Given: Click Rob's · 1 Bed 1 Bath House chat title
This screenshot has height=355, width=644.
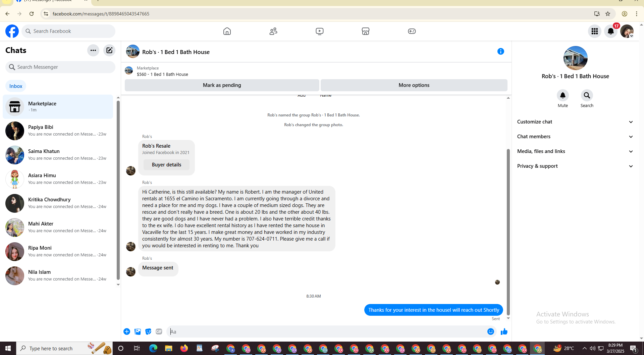Looking at the screenshot, I should pos(176,52).
